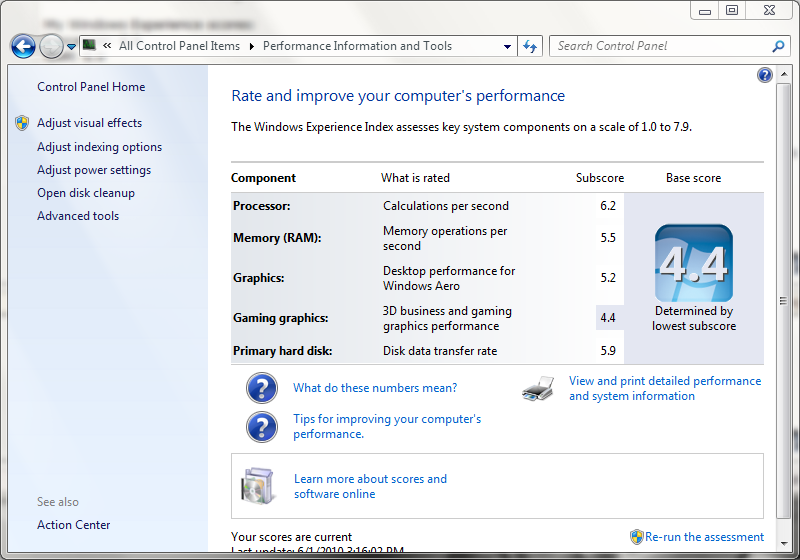Open View and print detailed performance information

665,389
